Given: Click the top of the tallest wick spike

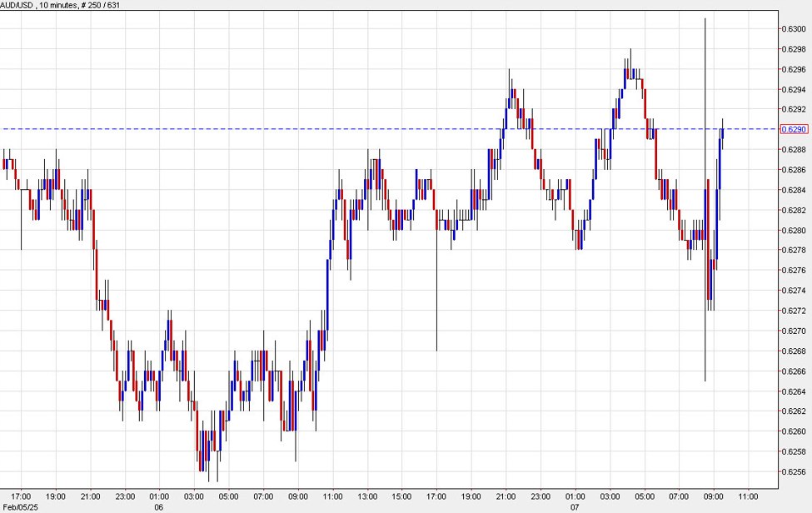Looking at the screenshot, I should click(x=705, y=18).
